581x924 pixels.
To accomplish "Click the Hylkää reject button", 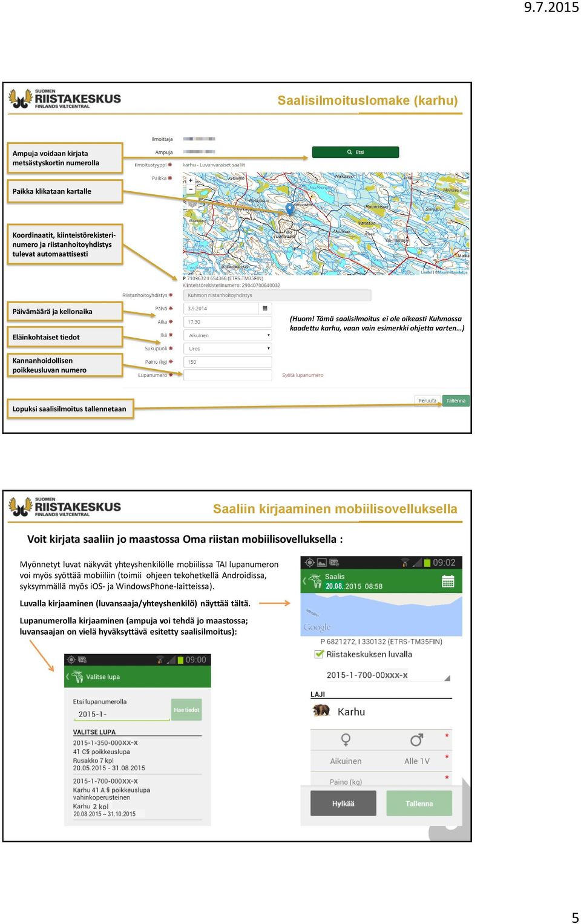I will tap(343, 803).
